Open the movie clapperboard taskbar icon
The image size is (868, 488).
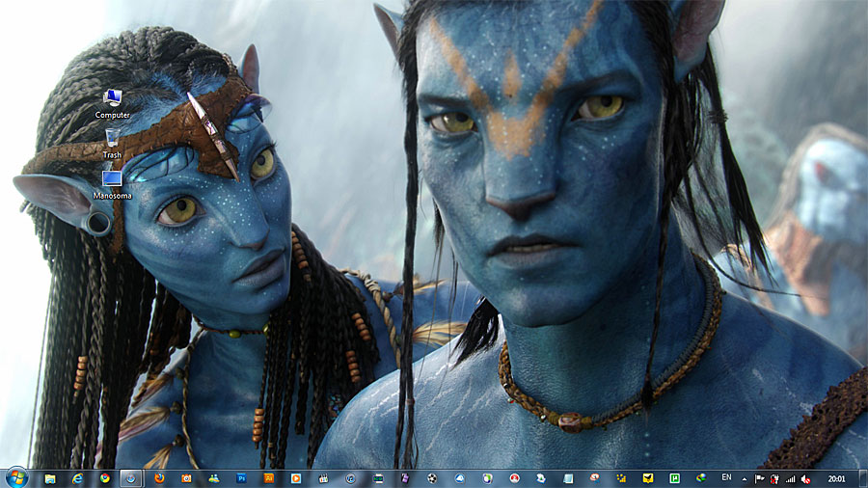[323, 478]
